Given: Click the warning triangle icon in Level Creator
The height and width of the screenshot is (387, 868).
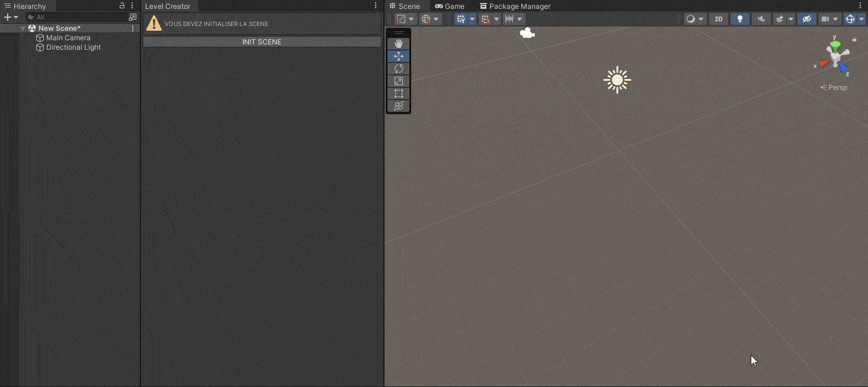Looking at the screenshot, I should (154, 24).
